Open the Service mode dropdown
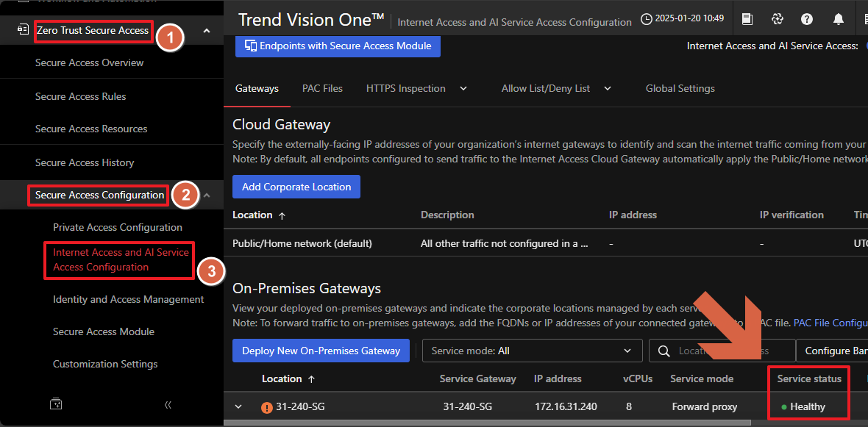Screen dimensions: 868x427 point(532,351)
